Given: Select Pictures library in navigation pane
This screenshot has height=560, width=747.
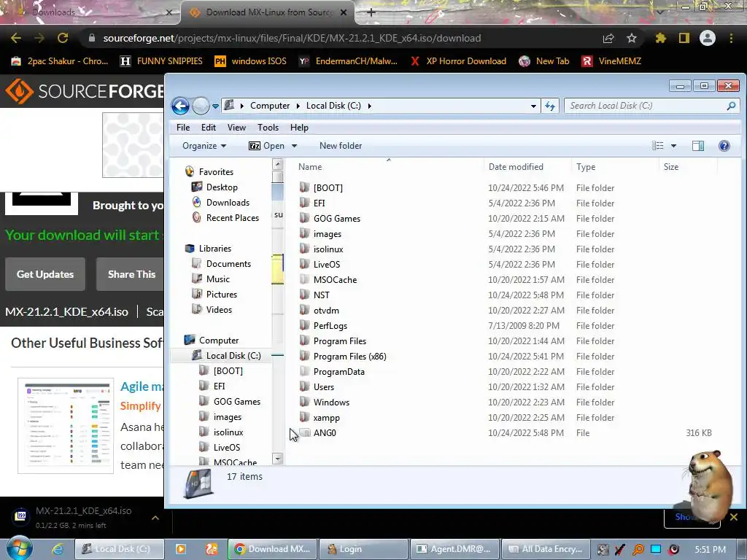Looking at the screenshot, I should (x=222, y=295).
